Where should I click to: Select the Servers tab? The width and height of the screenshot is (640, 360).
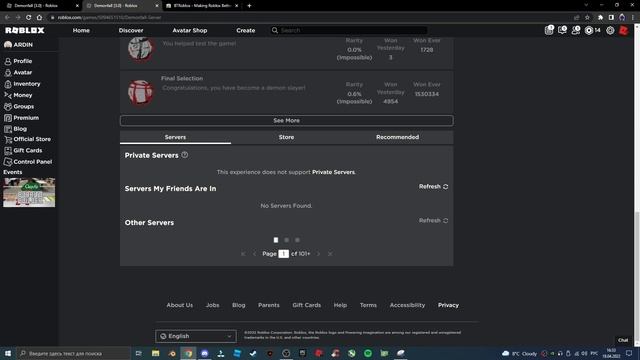176,138
